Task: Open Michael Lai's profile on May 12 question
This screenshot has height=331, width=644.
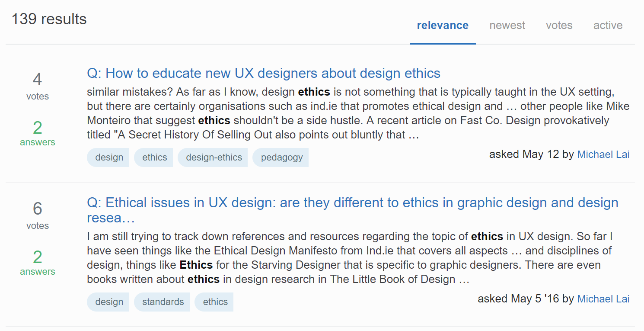Action: pyautogui.click(x=603, y=154)
